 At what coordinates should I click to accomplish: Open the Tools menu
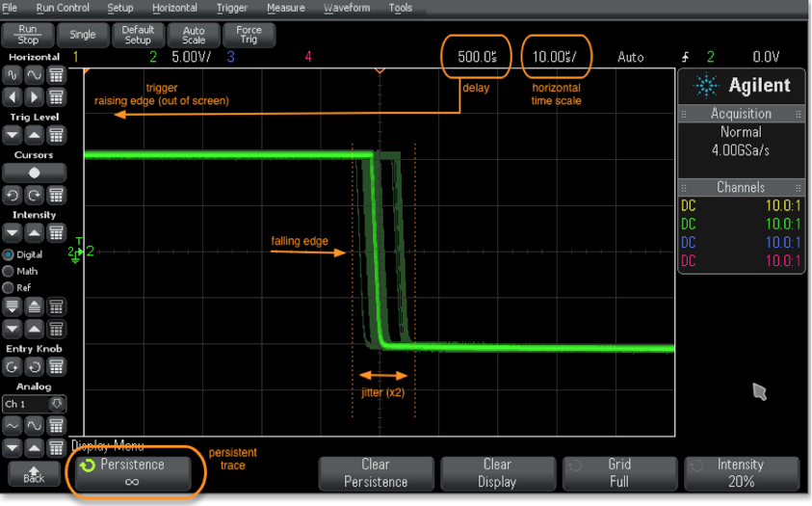[401, 8]
